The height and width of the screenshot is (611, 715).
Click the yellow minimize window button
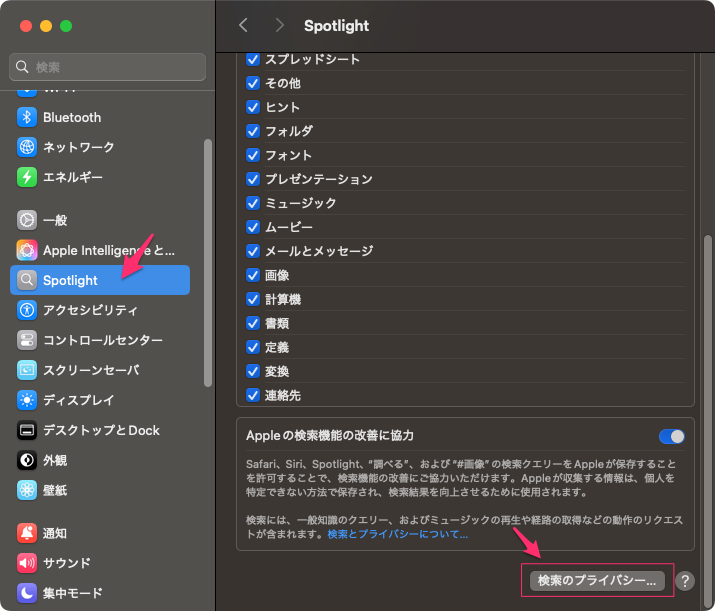46,26
